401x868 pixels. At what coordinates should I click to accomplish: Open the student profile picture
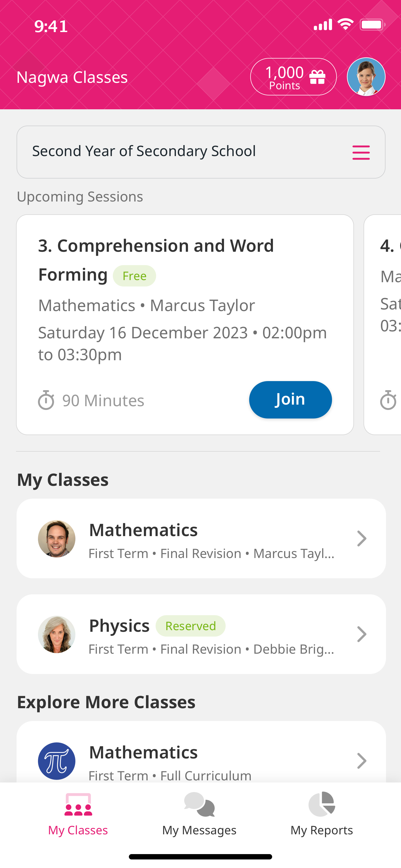pos(366,77)
